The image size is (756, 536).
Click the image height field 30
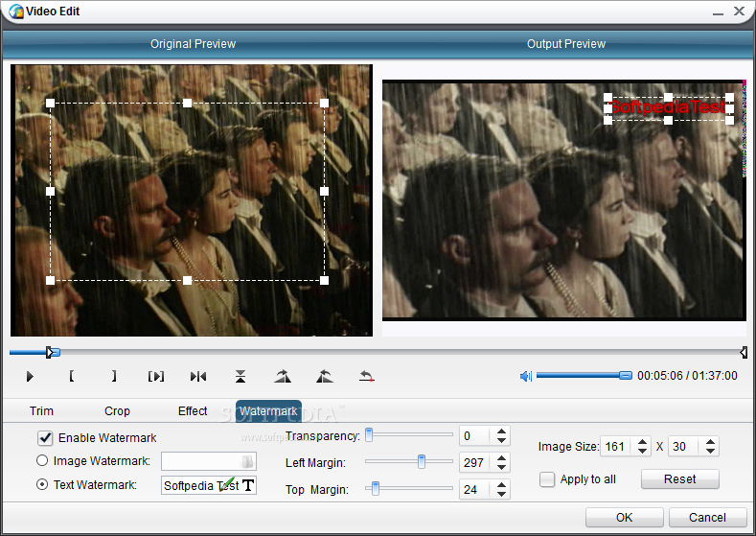(685, 446)
